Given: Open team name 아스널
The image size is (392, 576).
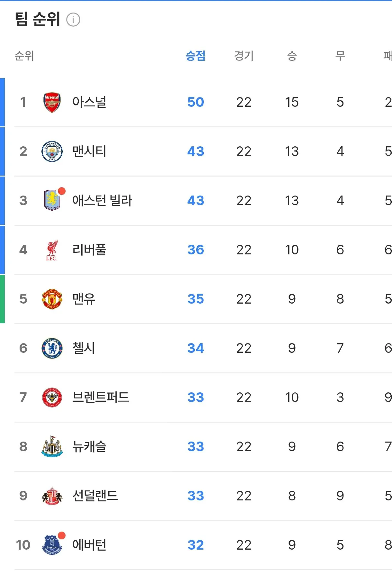Looking at the screenshot, I should [x=89, y=102].
